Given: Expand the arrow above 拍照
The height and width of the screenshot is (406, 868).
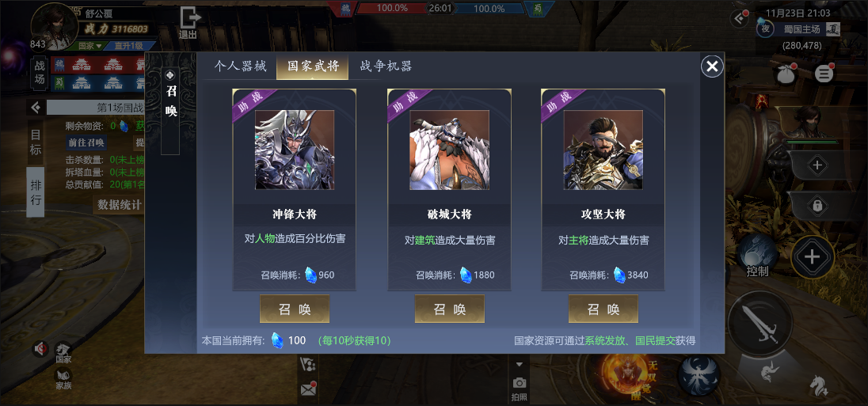Looking at the screenshot, I should click(520, 365).
